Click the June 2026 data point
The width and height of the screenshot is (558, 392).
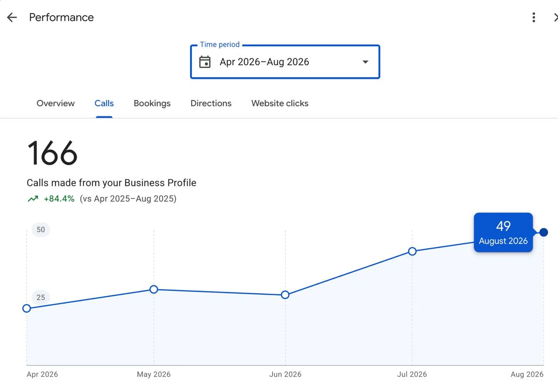pyautogui.click(x=285, y=295)
